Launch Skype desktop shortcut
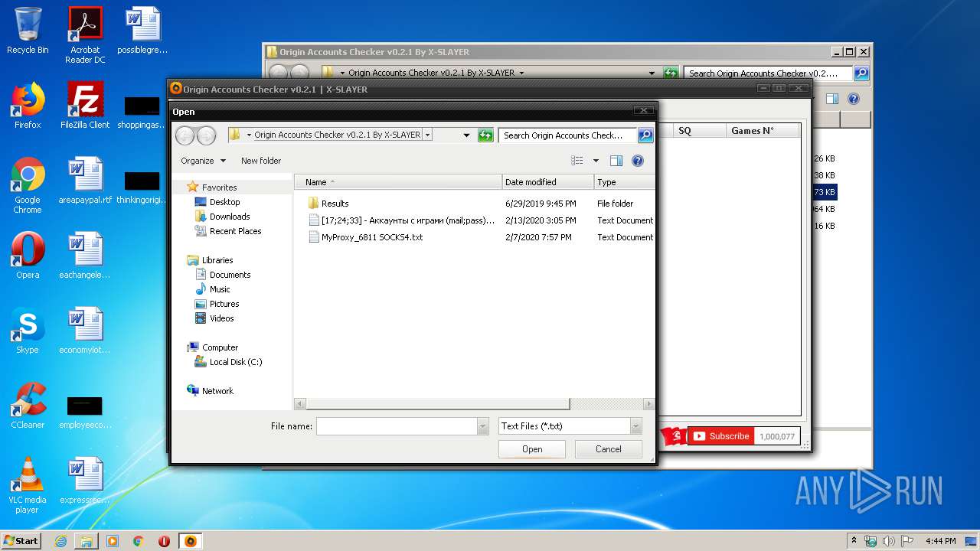 pos(28,331)
